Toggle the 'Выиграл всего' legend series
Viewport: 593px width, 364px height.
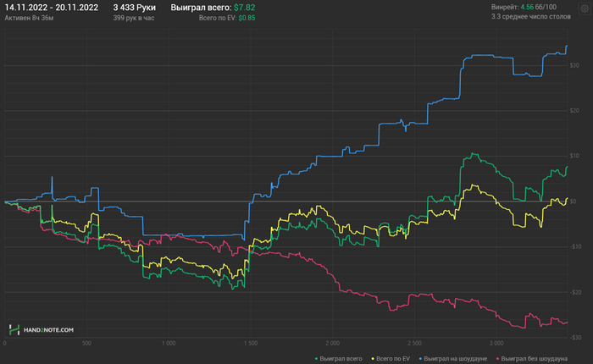[339, 359]
